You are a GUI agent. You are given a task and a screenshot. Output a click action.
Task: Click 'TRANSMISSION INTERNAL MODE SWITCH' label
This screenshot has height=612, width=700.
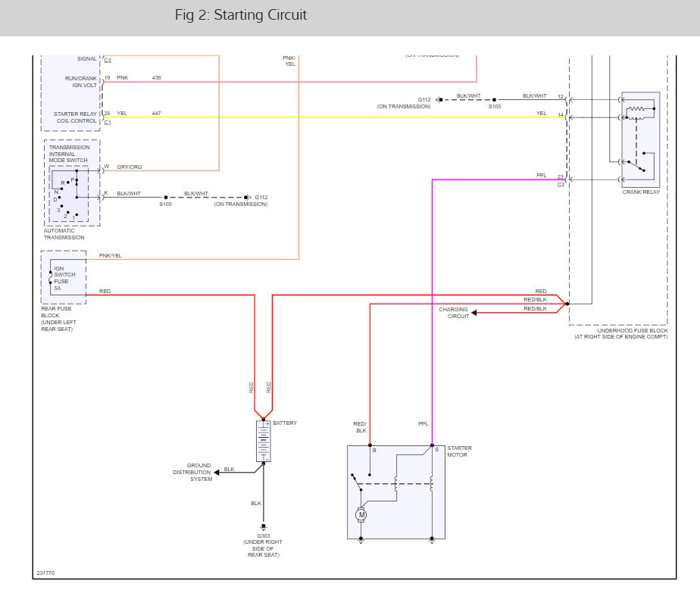[69, 154]
